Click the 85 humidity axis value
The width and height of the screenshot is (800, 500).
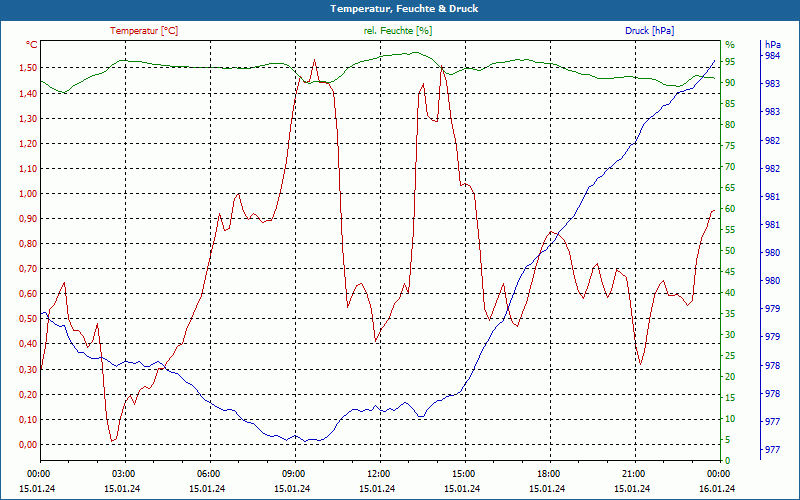tap(730, 104)
